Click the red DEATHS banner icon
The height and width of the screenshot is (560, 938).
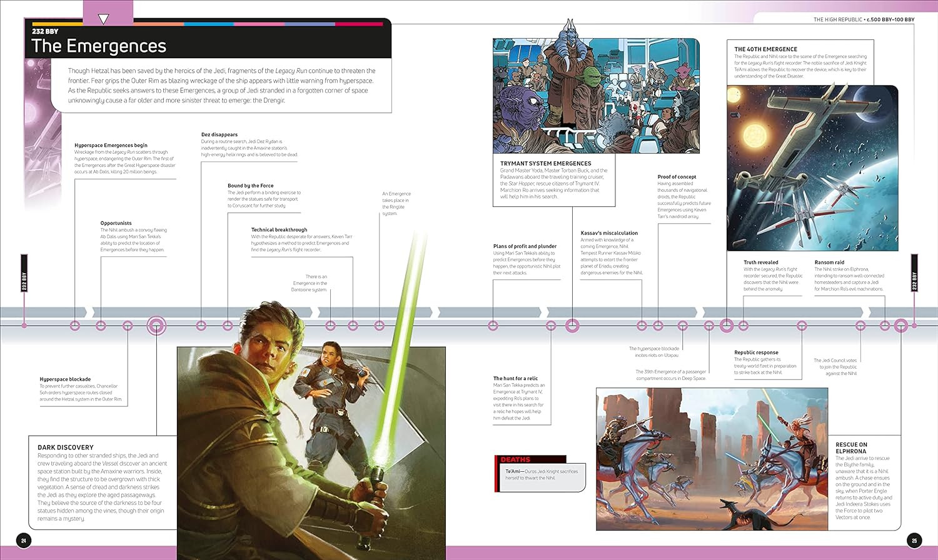pyautogui.click(x=516, y=457)
